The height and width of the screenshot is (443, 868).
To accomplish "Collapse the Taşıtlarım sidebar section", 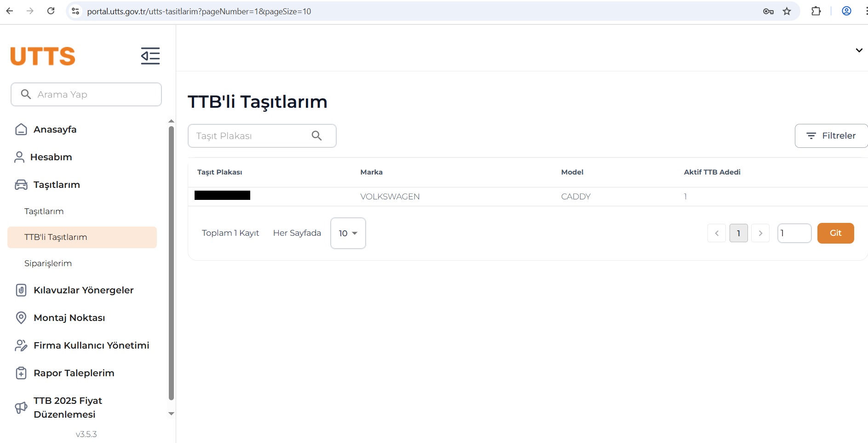I will [56, 185].
